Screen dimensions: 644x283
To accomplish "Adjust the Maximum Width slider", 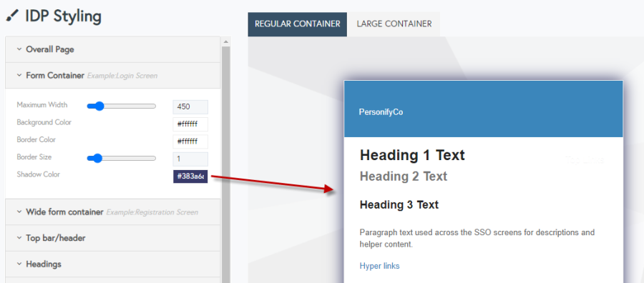I will pos(122,106).
